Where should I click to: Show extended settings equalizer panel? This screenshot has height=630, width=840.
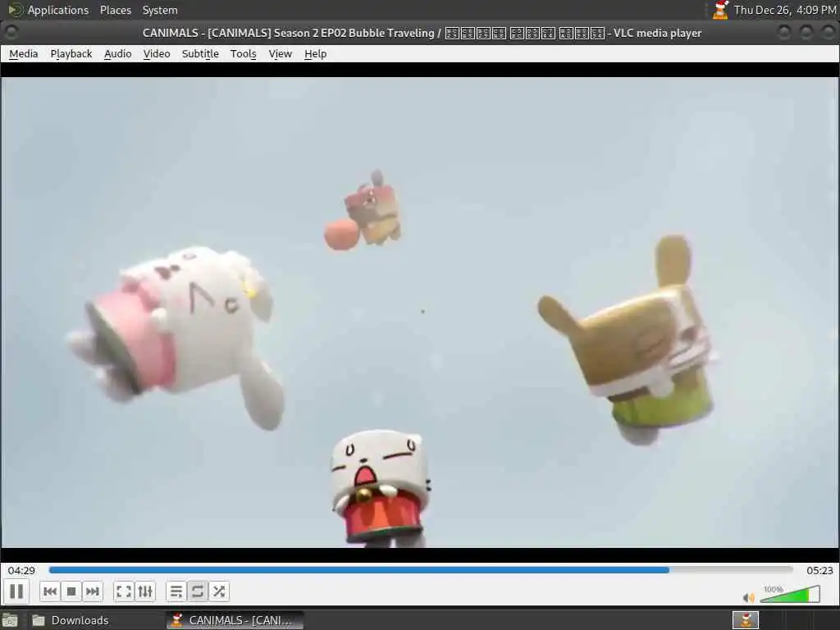[x=145, y=591]
